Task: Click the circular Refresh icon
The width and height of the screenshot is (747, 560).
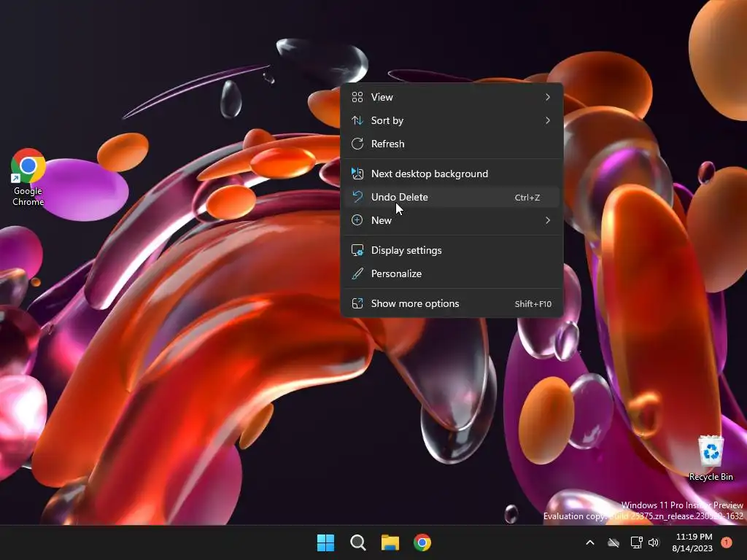Action: (357, 144)
